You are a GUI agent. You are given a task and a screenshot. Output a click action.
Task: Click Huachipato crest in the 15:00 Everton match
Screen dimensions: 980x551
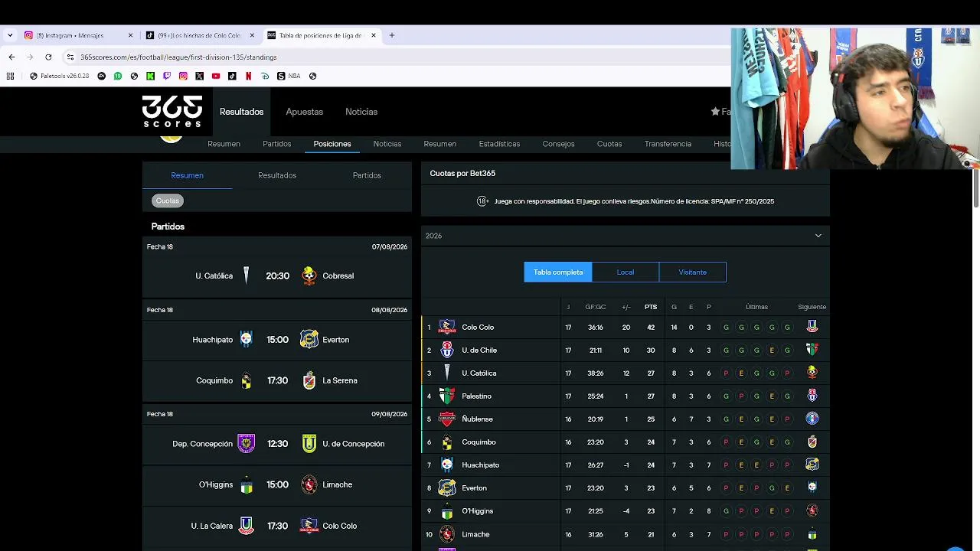point(246,340)
